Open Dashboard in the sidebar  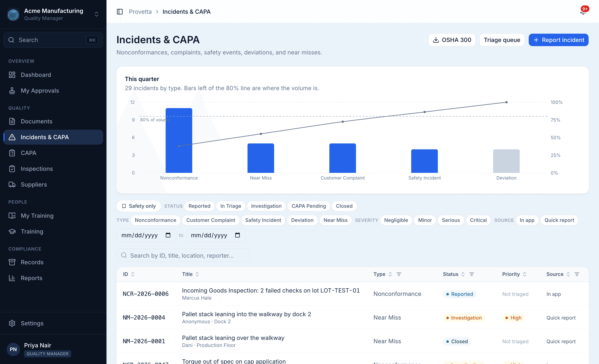[x=53, y=75]
